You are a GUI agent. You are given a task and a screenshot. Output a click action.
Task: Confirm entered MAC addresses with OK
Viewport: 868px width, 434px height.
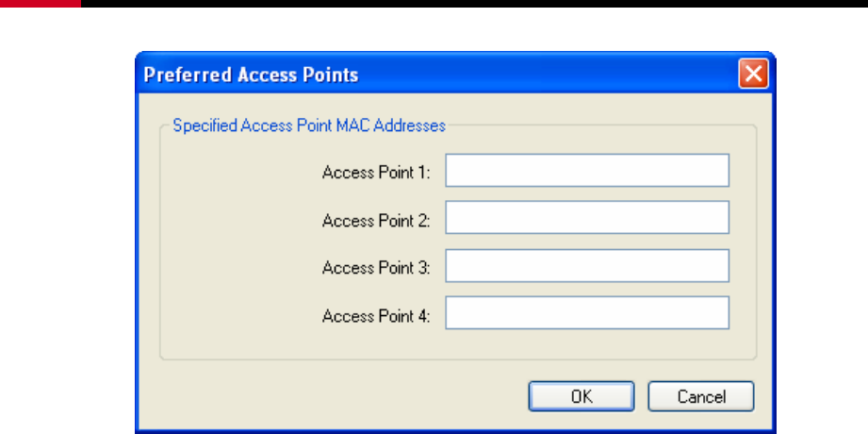tap(581, 396)
